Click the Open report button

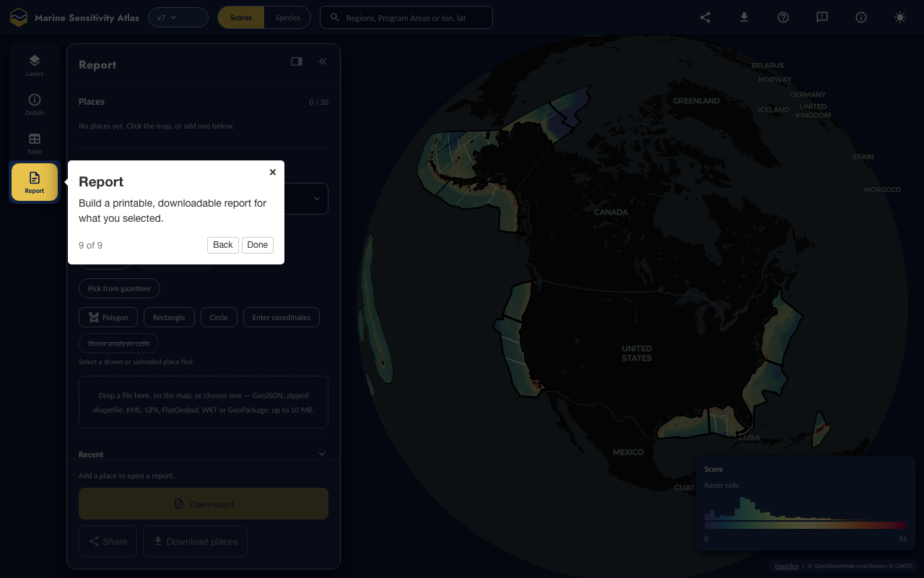[204, 504]
